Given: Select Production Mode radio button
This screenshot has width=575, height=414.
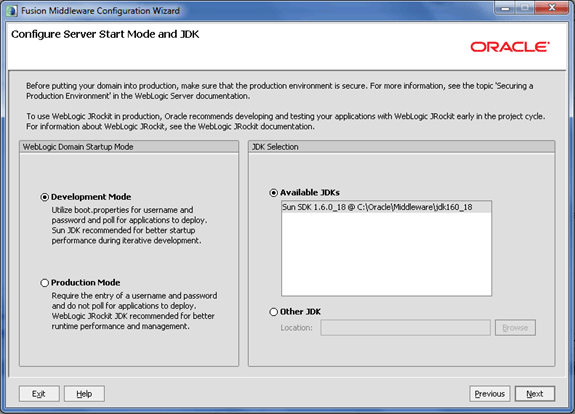Looking at the screenshot, I should click(44, 283).
